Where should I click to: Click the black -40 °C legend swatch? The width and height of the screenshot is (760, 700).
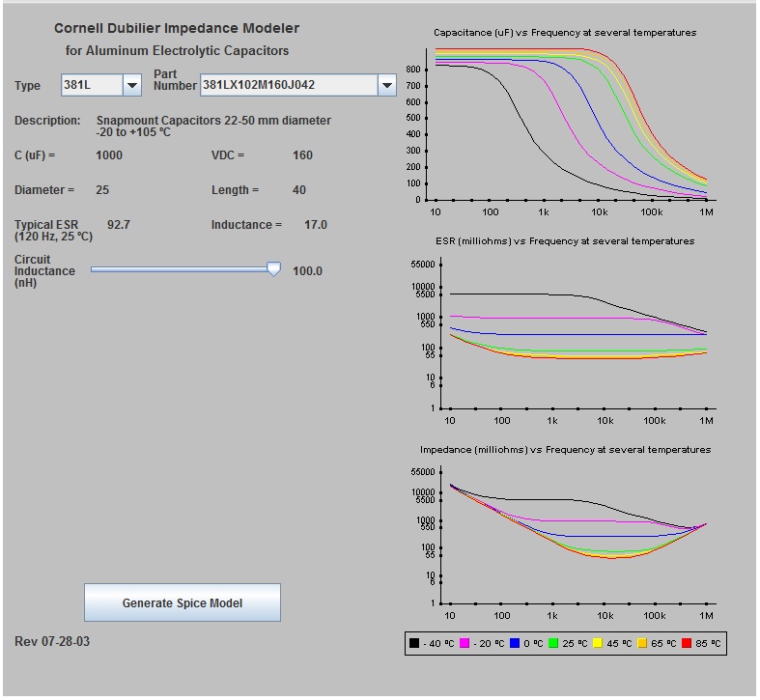414,643
